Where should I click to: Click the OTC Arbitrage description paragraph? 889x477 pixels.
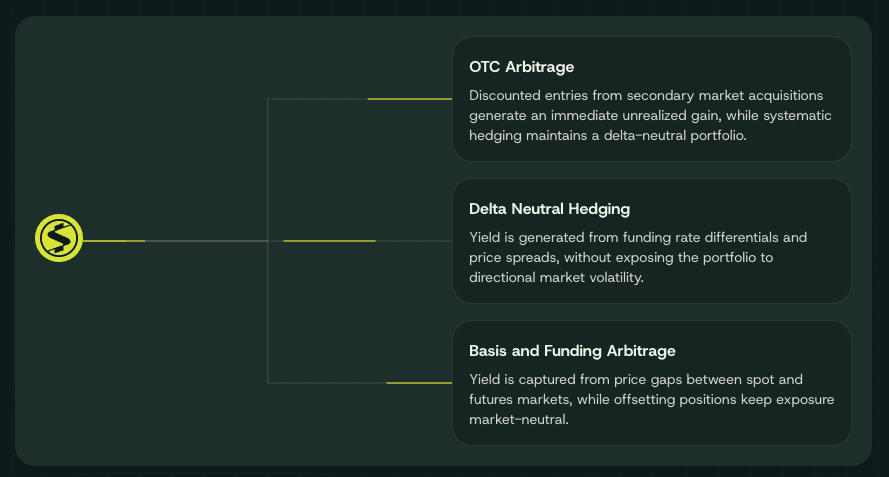pyautogui.click(x=650, y=116)
